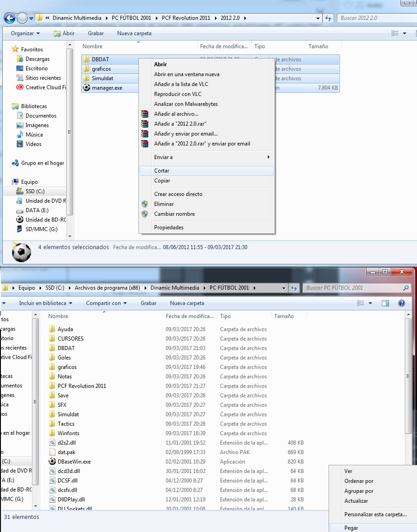Select Actualizar in bottom context menu
This screenshot has height=532, width=417.
(373, 501)
